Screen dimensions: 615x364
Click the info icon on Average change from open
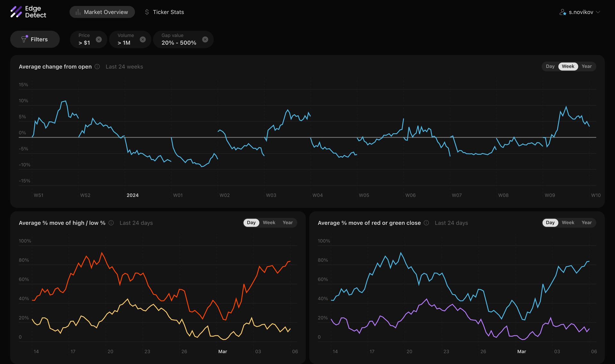[x=97, y=67]
